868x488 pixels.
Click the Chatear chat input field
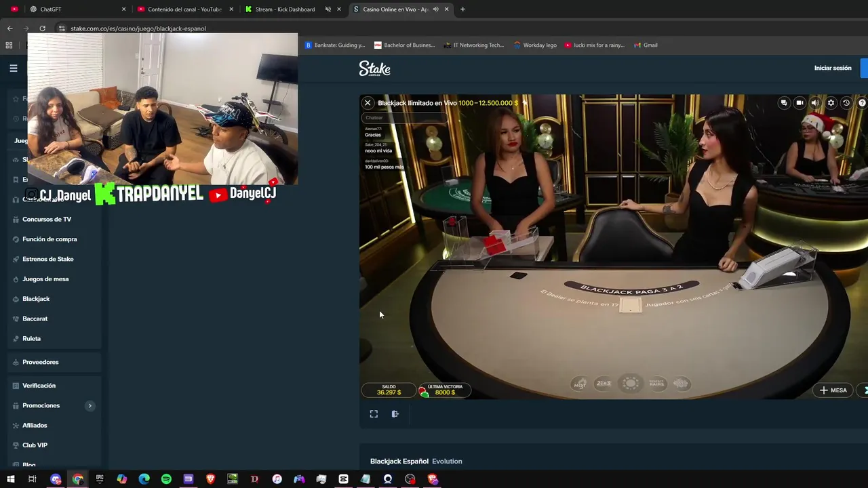pos(403,118)
